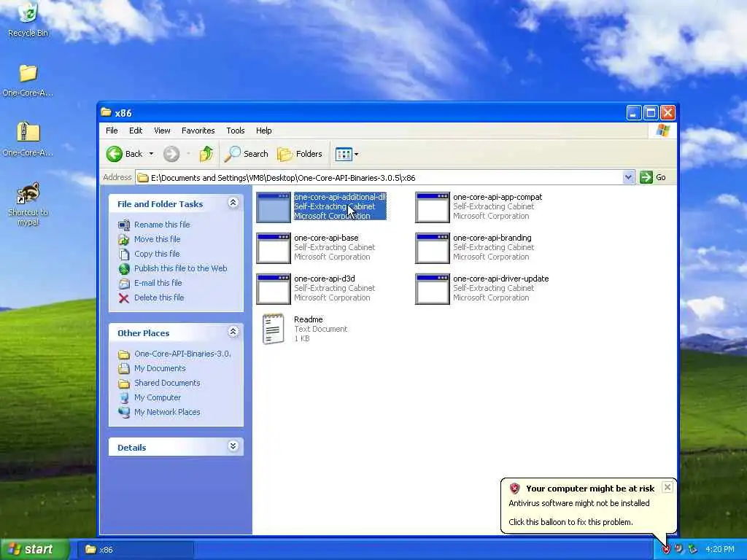Screen dimensions: 747x560
Task: Click Publish this file to the Web
Action: tap(181, 268)
